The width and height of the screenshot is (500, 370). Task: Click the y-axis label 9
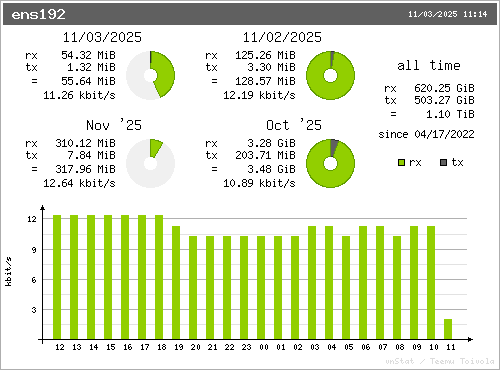pos(34,250)
